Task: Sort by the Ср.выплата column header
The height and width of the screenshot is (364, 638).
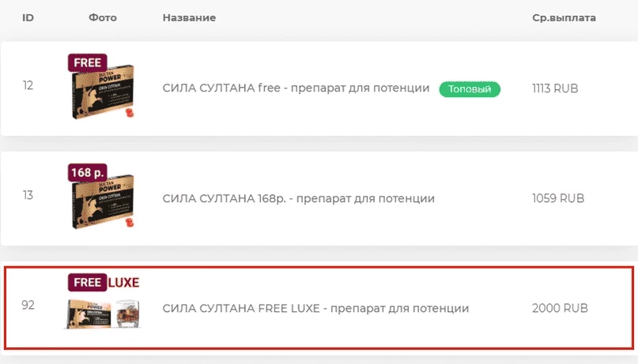Action: pyautogui.click(x=564, y=18)
